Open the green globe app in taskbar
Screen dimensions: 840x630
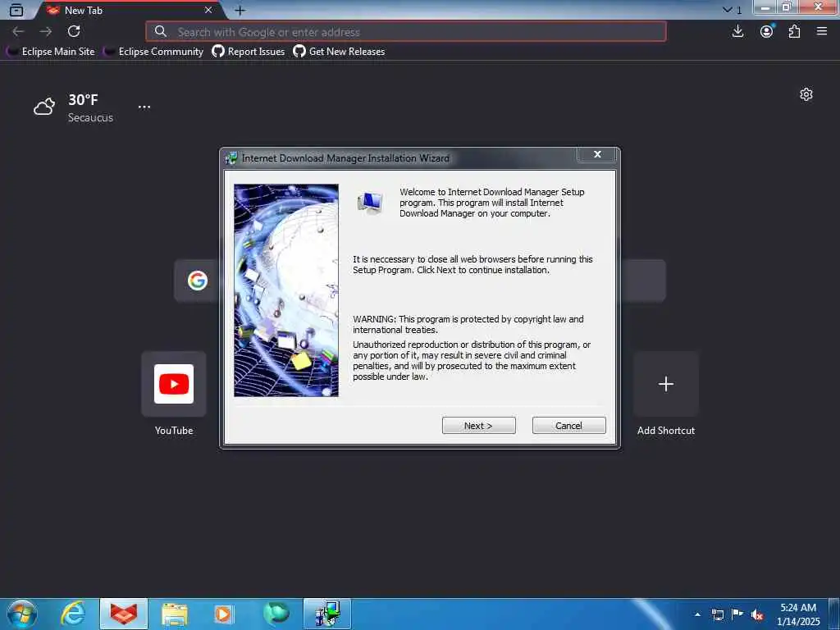(276, 614)
